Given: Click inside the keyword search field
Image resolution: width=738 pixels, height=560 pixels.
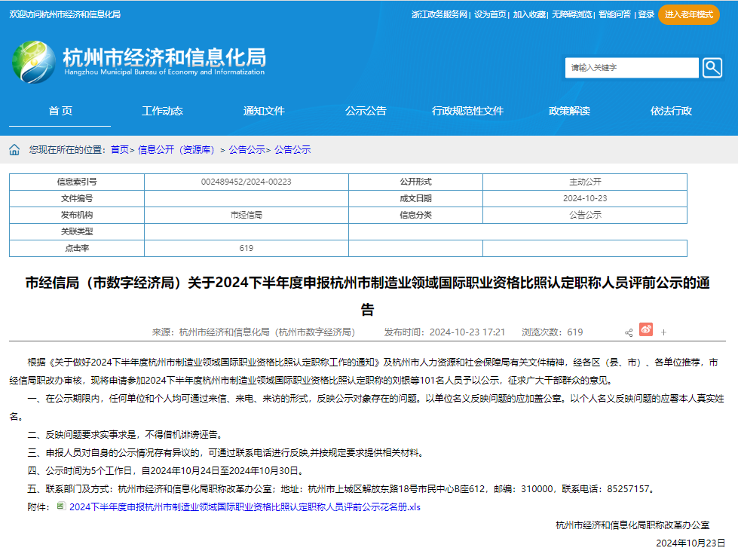Looking at the screenshot, I should click(x=632, y=68).
